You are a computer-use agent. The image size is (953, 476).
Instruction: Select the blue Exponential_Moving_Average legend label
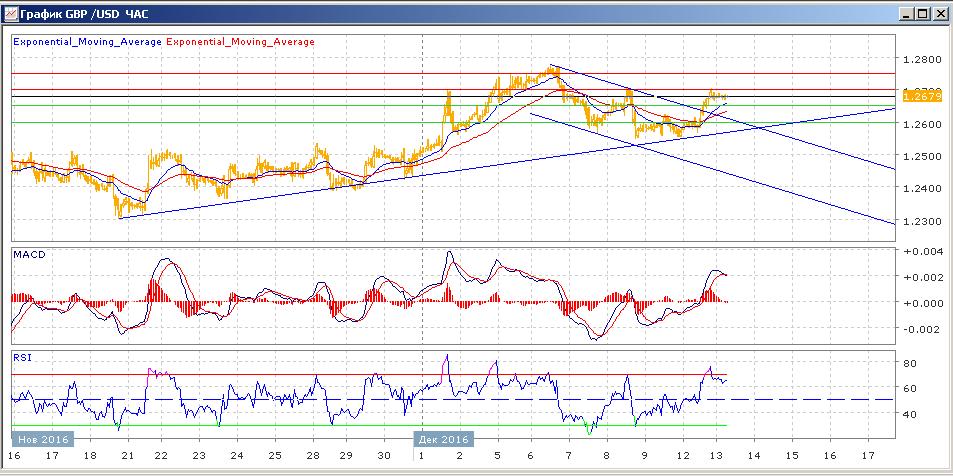88,42
